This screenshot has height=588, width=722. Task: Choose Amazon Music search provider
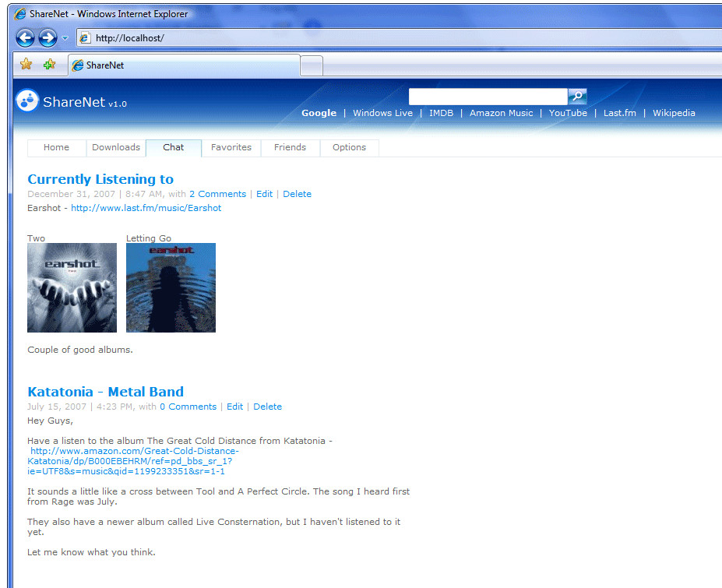tap(501, 113)
